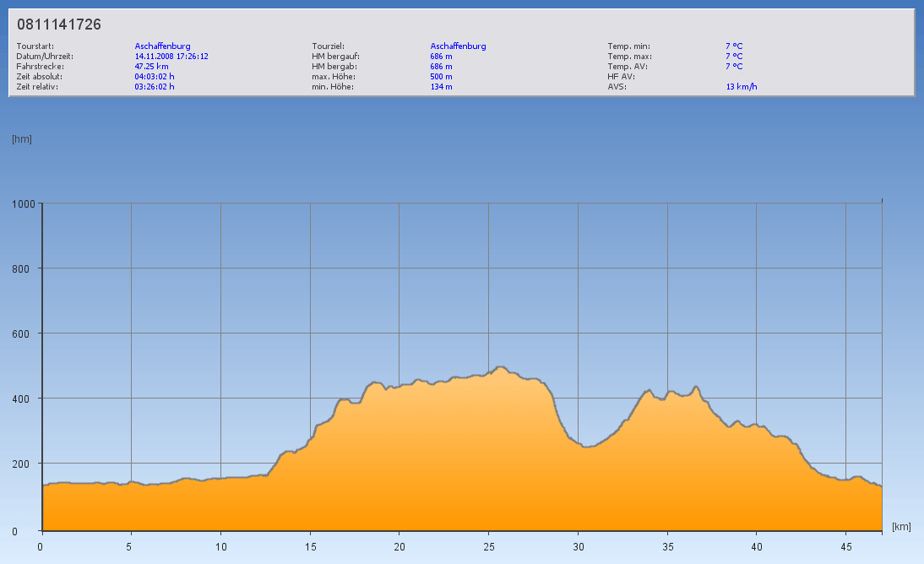Select the AVS value 13 km/h
The width and height of the screenshot is (924, 564).
742,86
